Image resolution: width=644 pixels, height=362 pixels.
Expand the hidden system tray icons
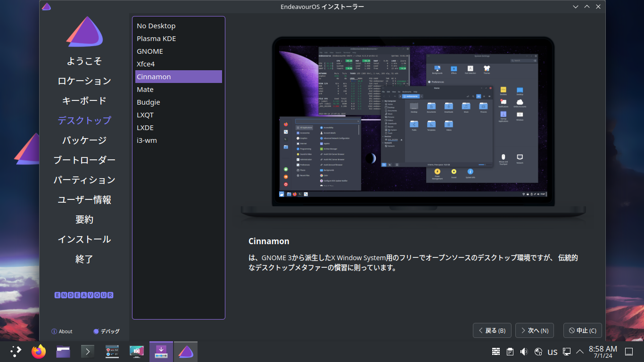click(x=580, y=352)
